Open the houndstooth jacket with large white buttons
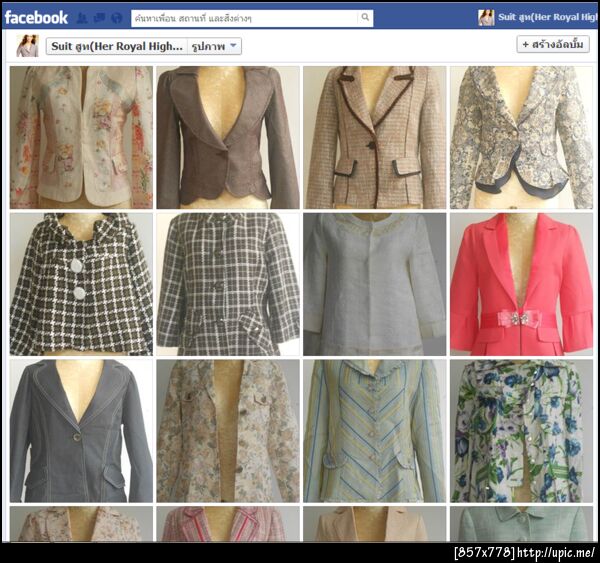The width and height of the screenshot is (600, 563). tap(81, 284)
